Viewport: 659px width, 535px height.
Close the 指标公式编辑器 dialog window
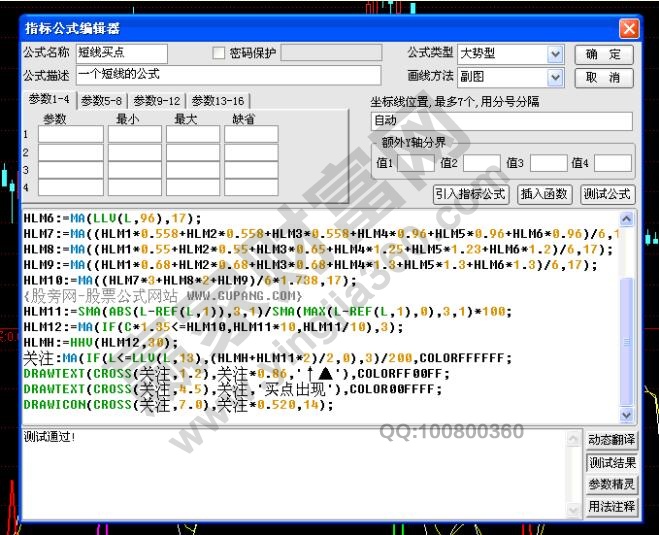click(x=628, y=29)
